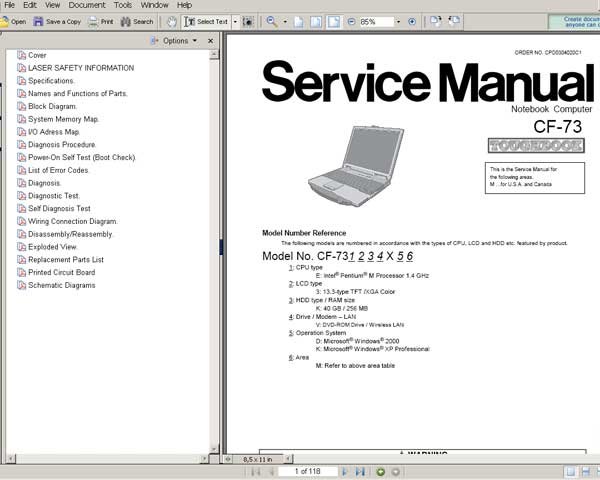The height and width of the screenshot is (480, 600).
Task: Go to Schematic Diagrams bookmark
Action: [x=62, y=285]
